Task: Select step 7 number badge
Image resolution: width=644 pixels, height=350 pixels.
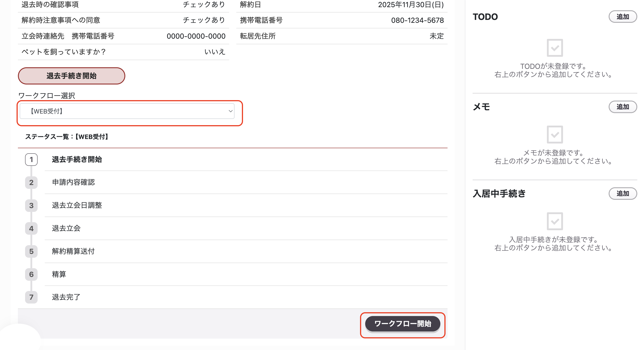Action: coord(31,297)
